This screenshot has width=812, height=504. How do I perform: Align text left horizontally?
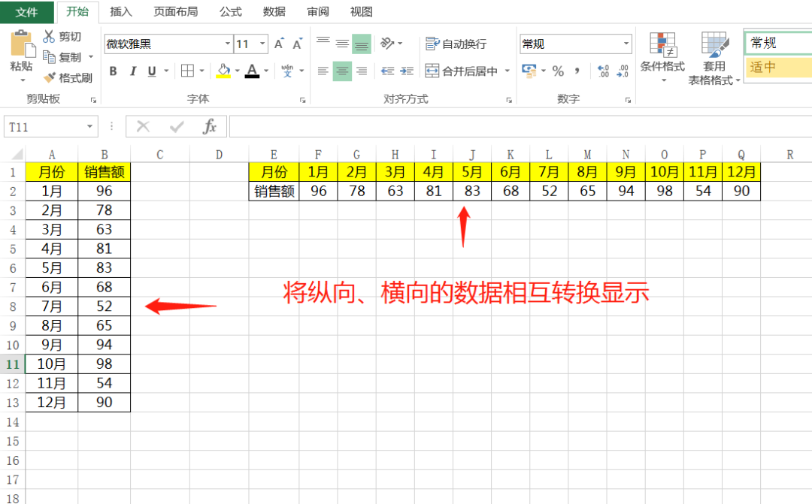tap(323, 71)
